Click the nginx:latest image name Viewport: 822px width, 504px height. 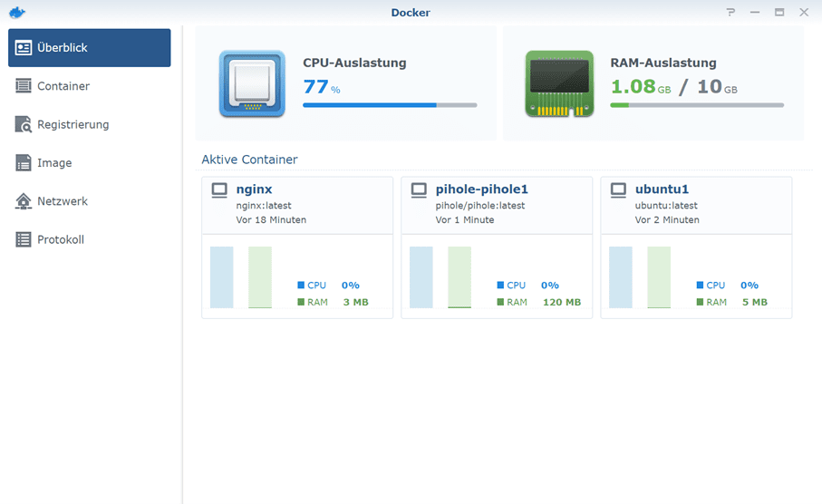[264, 206]
